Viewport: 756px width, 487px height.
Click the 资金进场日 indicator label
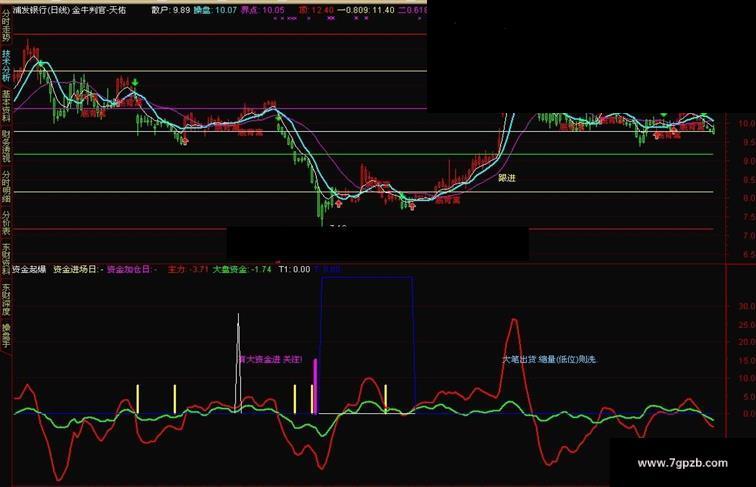coord(75,270)
